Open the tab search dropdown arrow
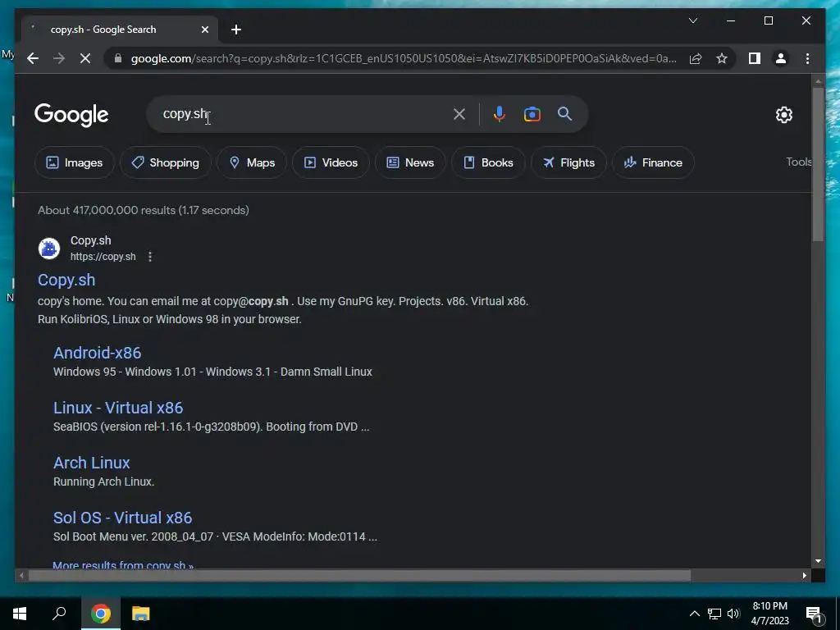The width and height of the screenshot is (840, 630). pyautogui.click(x=692, y=21)
